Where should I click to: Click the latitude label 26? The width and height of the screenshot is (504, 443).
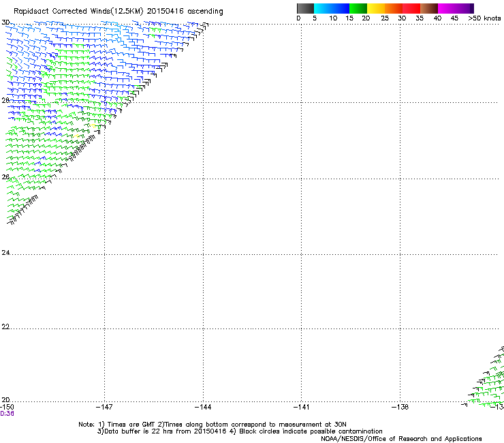point(5,177)
